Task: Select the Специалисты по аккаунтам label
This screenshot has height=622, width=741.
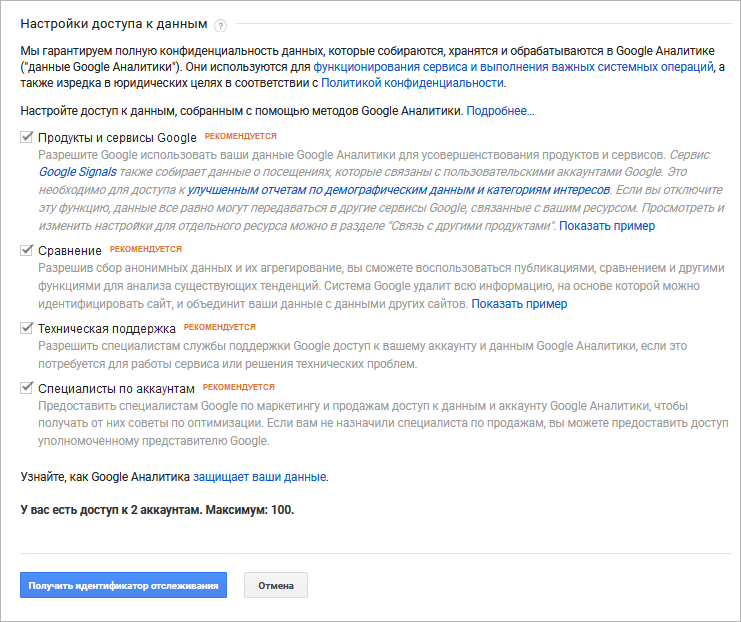Action: (116, 389)
